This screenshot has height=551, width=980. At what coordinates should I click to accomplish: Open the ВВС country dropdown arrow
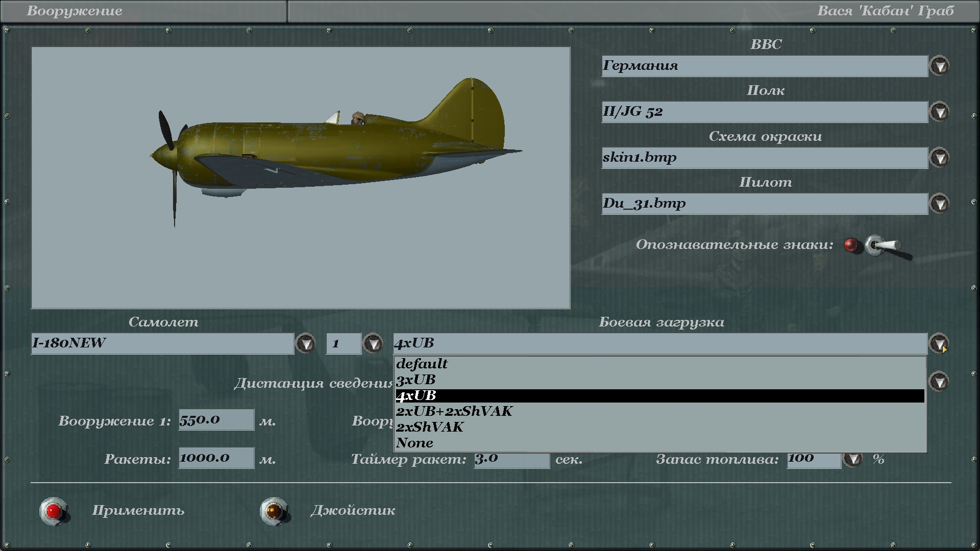(x=939, y=66)
